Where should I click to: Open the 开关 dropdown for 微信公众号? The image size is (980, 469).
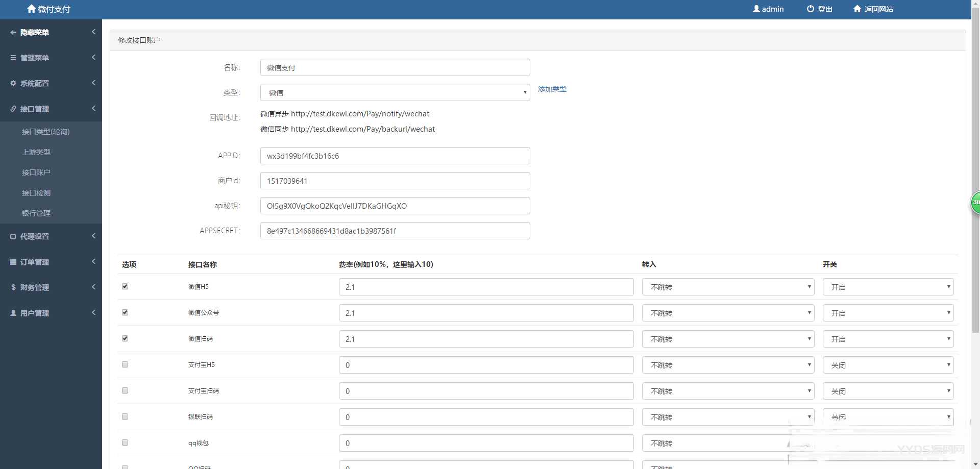coord(888,313)
